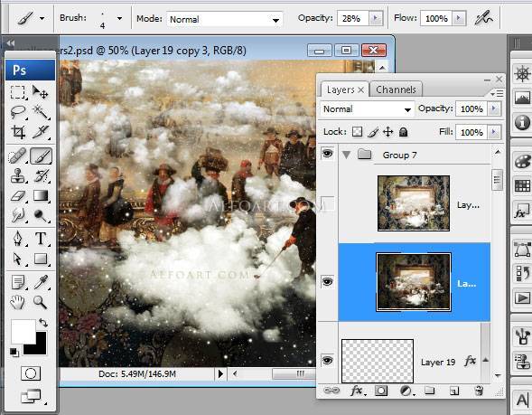The height and width of the screenshot is (415, 532).
Task: Toggle Quick Mask mode
Action: coord(31,374)
